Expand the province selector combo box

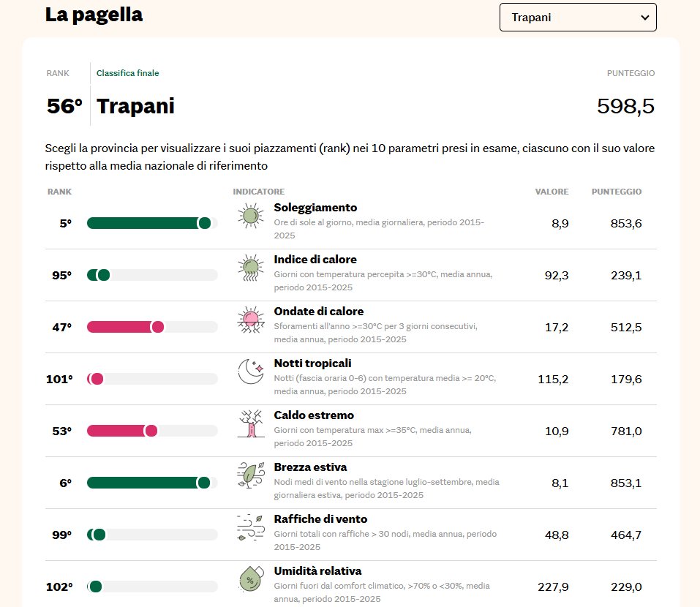pyautogui.click(x=577, y=17)
